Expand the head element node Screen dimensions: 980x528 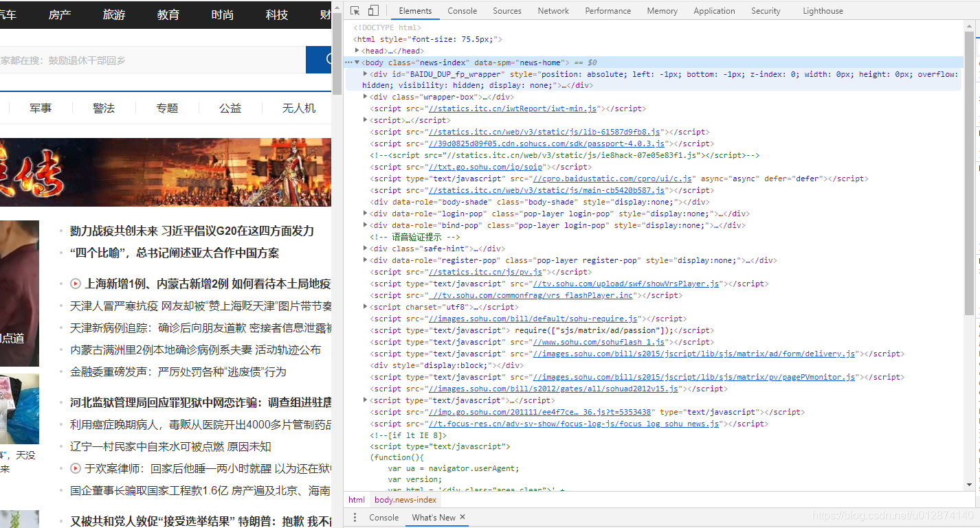[x=357, y=51]
